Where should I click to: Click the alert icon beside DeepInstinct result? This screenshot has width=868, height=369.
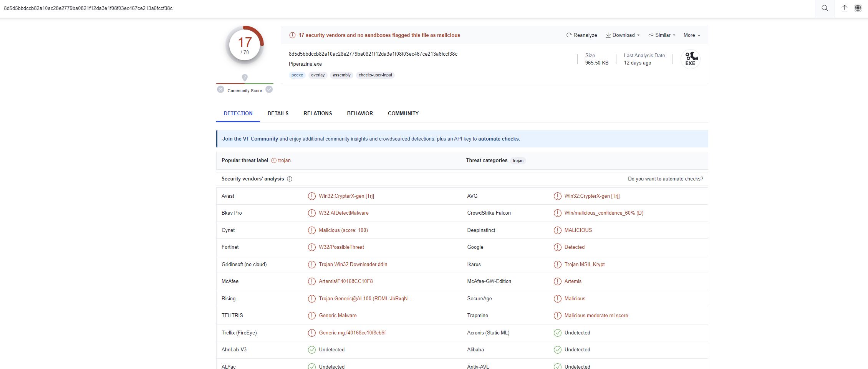(558, 230)
